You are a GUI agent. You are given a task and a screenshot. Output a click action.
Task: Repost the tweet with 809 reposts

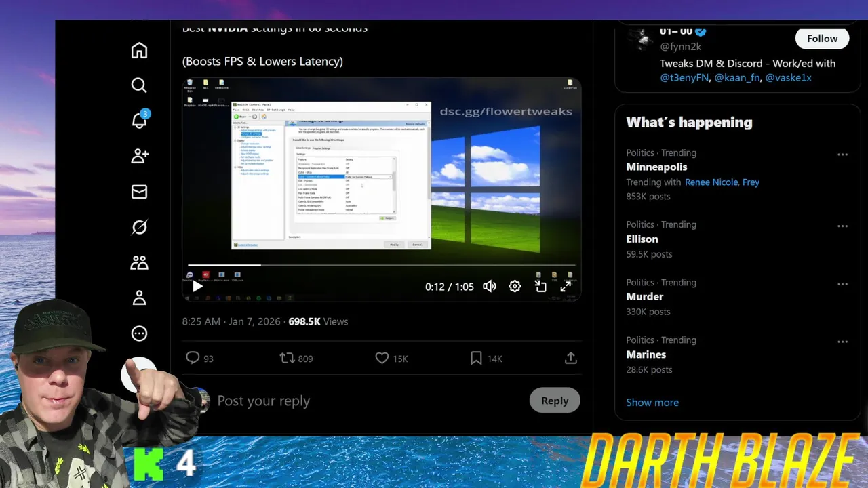[x=296, y=358]
